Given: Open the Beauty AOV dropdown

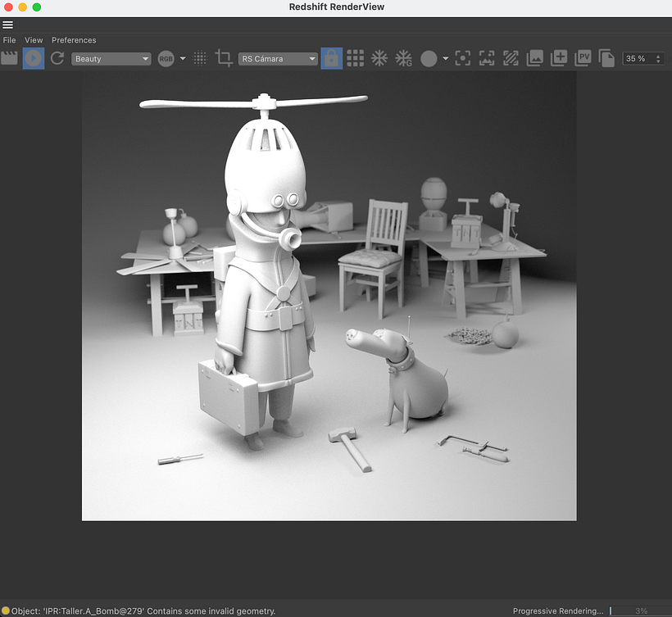Looking at the screenshot, I should pos(111,59).
